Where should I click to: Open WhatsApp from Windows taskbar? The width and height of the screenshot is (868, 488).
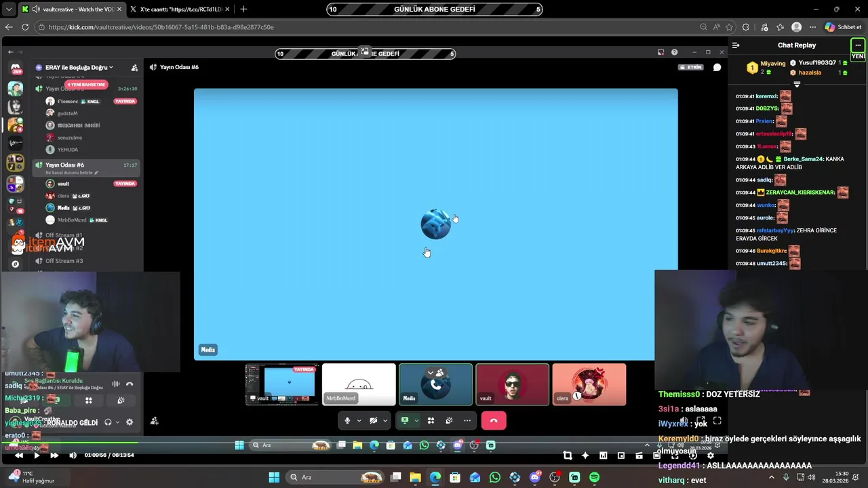coord(495,478)
